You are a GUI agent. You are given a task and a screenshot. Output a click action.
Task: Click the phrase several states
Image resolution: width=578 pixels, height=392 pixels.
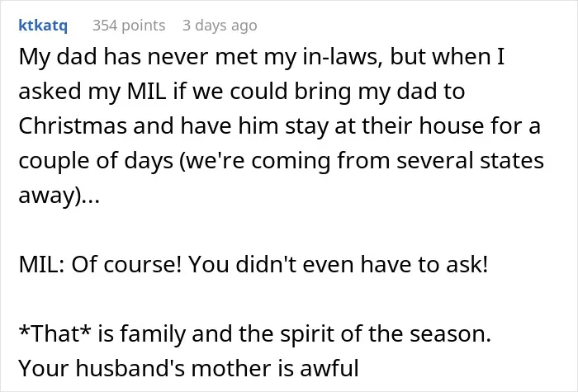point(470,161)
